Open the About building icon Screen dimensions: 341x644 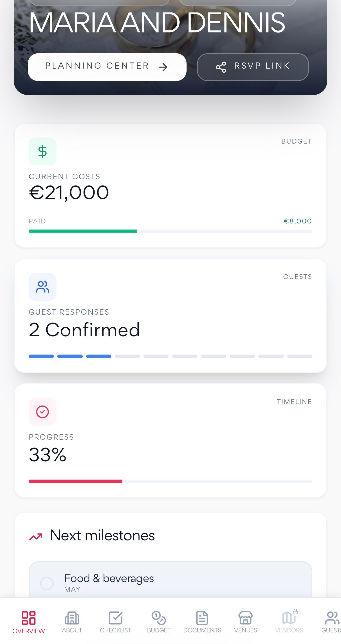pos(72,618)
